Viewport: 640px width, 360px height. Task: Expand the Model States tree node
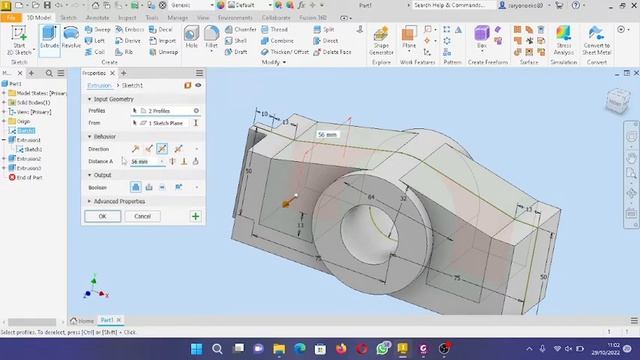(x=4, y=93)
